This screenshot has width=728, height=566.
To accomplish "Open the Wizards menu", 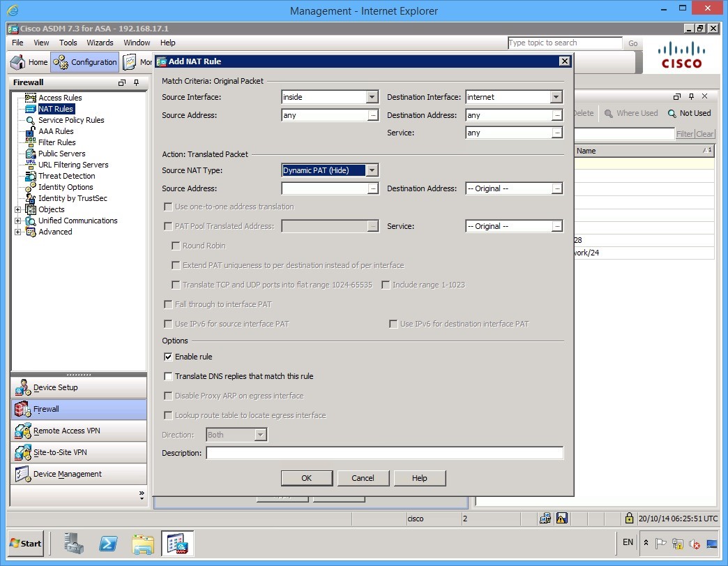I will 100,43.
